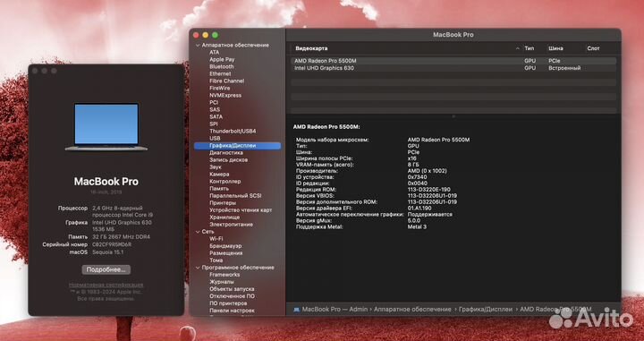Image resolution: width=644 pixels, height=341 pixels.
Task: Click the Подробнее... button
Action: pos(106,269)
